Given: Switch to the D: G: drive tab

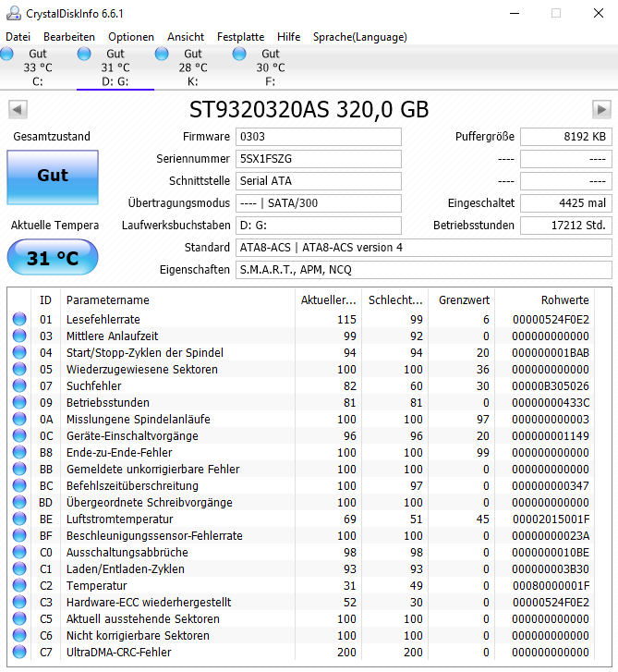Looking at the screenshot, I should (x=115, y=67).
